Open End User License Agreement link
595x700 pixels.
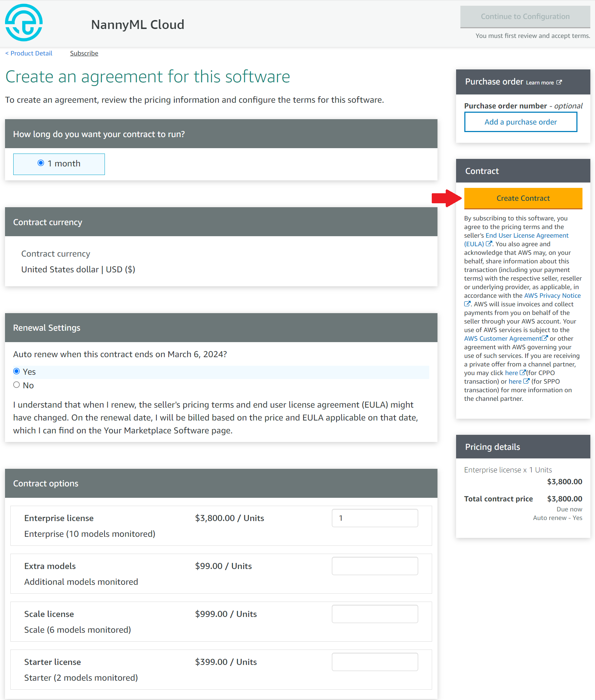pyautogui.click(x=527, y=235)
